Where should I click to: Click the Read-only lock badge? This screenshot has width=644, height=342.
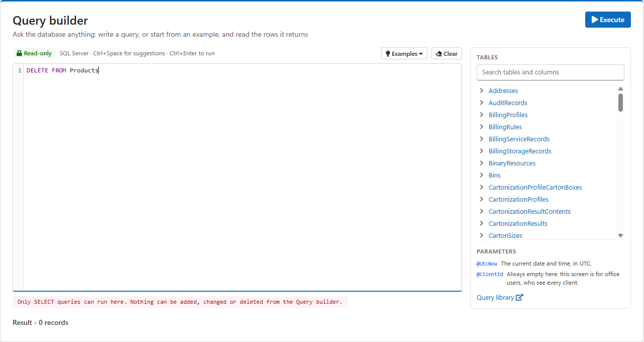(34, 53)
